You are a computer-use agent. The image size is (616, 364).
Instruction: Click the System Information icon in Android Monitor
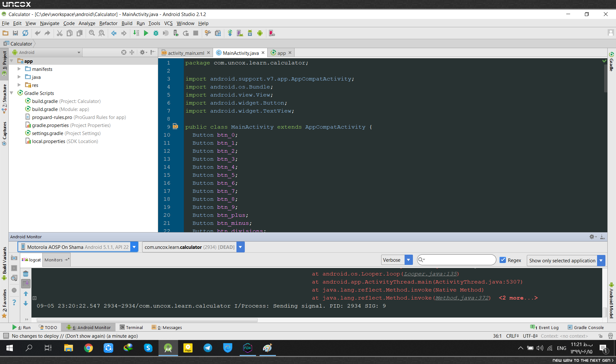14,278
